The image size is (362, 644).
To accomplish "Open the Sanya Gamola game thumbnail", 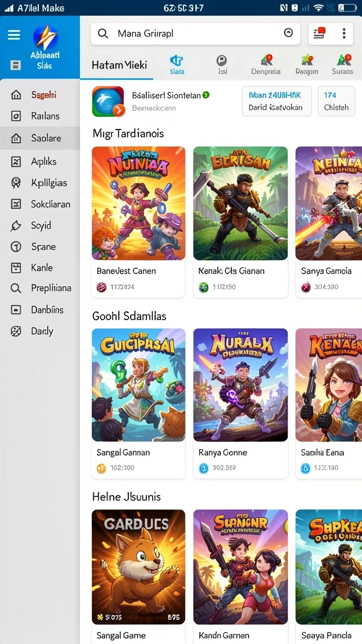I will click(x=329, y=203).
